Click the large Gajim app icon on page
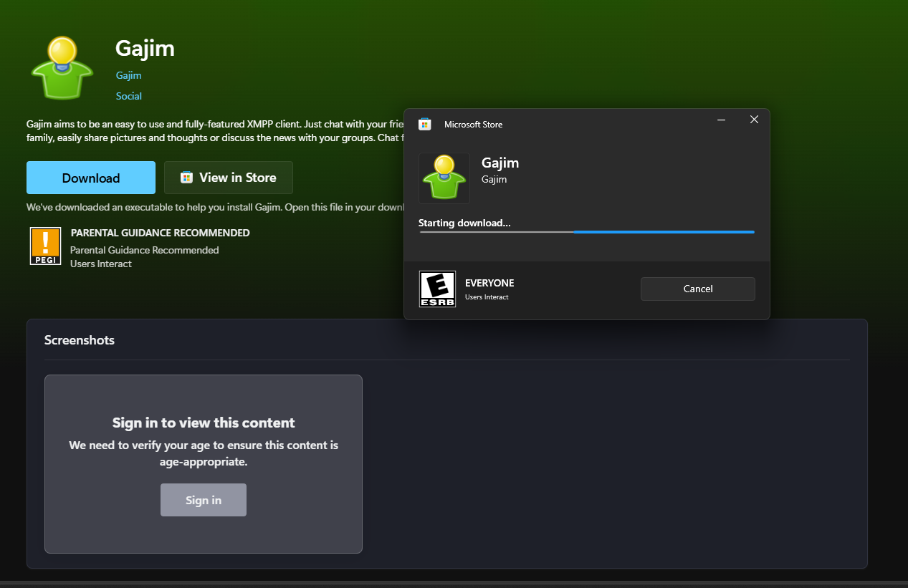Viewport: 908px width, 588px height. [x=62, y=67]
